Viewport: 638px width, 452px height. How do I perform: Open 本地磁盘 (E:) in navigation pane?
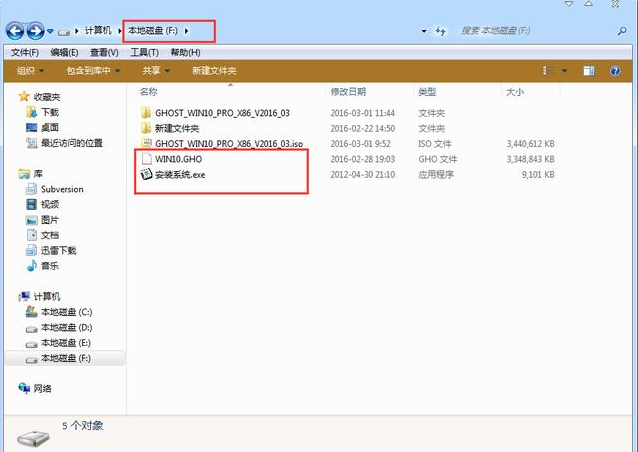pos(66,343)
